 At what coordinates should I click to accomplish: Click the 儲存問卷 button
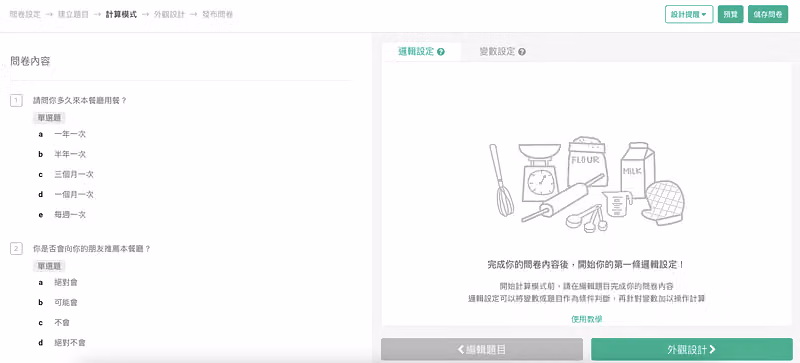point(768,14)
